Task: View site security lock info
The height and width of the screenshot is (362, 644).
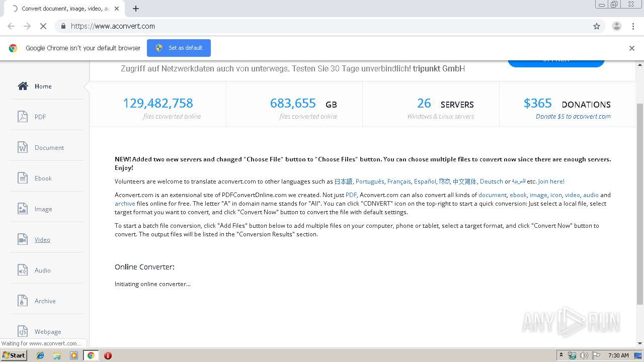Action: click(63, 26)
